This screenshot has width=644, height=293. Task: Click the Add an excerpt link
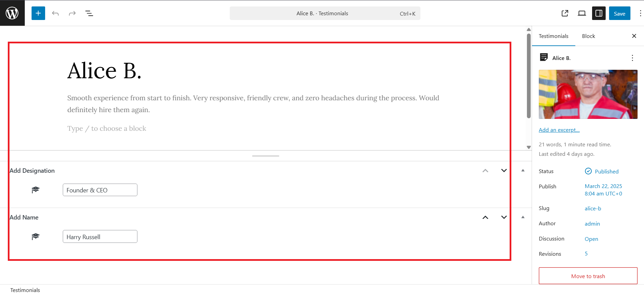coord(559,130)
